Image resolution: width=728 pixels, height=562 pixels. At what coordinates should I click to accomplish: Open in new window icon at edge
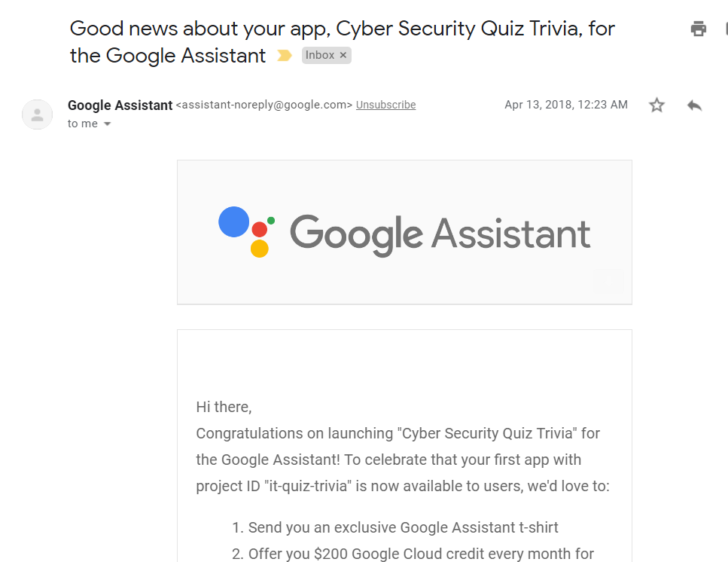(x=726, y=29)
